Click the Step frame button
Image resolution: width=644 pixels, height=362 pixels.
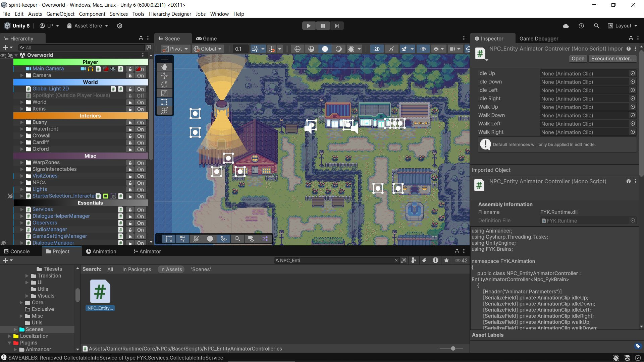(337, 26)
